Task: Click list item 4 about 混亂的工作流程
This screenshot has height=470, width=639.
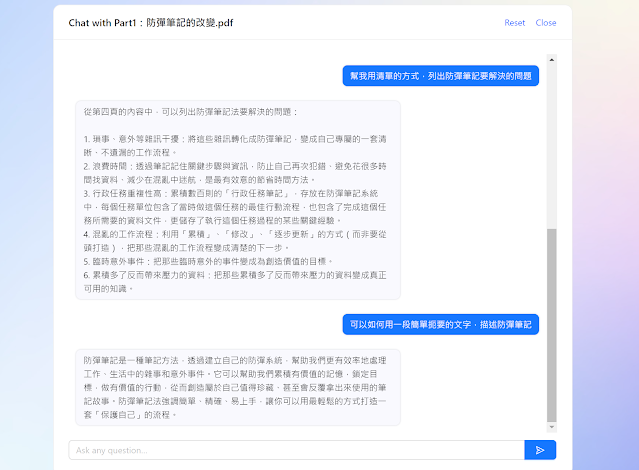Action: point(236,239)
